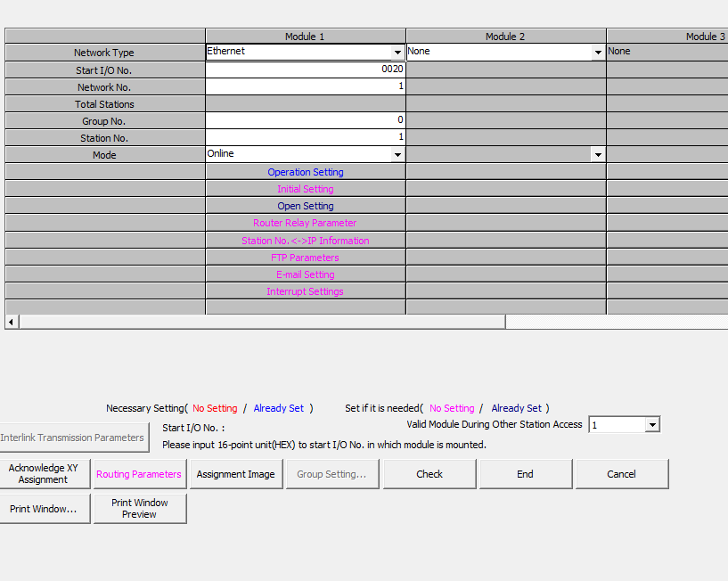Open FTP Parameters
This screenshot has width=728, height=581.
point(305,258)
